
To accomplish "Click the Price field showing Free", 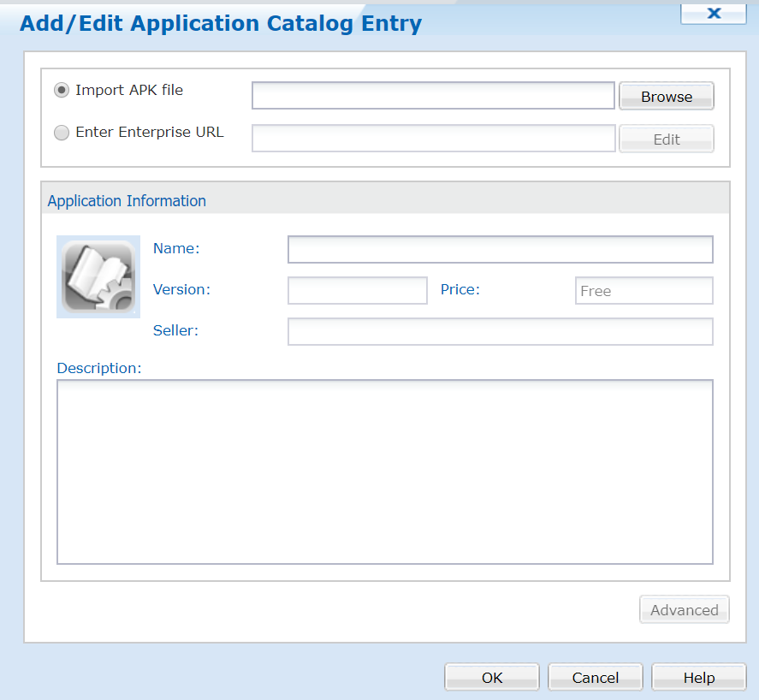I will pyautogui.click(x=643, y=291).
